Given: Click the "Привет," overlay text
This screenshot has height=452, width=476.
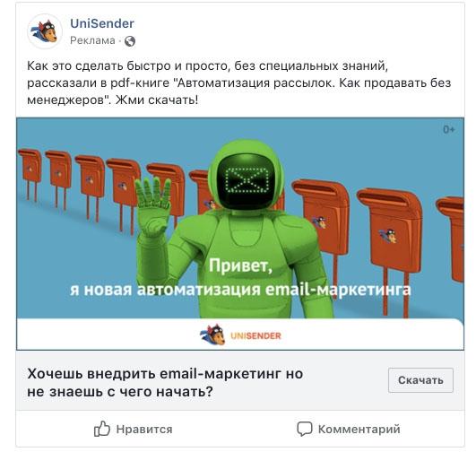Looking at the screenshot, I should click(240, 265).
